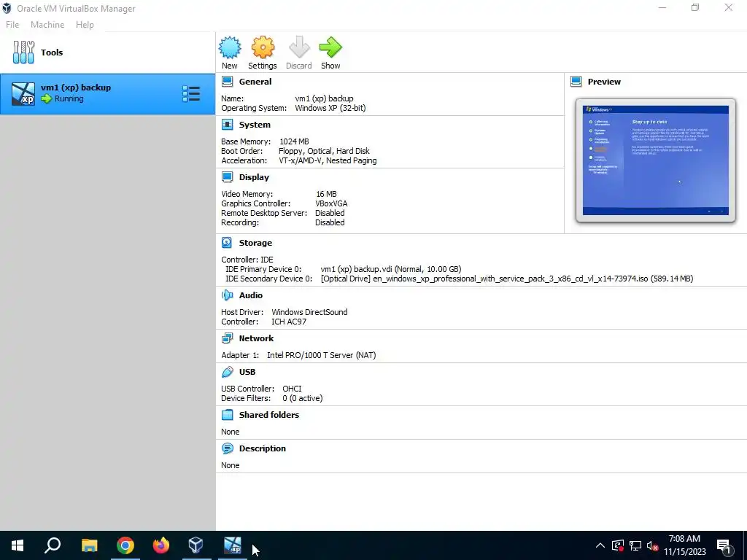Open the Help menu
This screenshot has width=747, height=560.
tap(85, 25)
